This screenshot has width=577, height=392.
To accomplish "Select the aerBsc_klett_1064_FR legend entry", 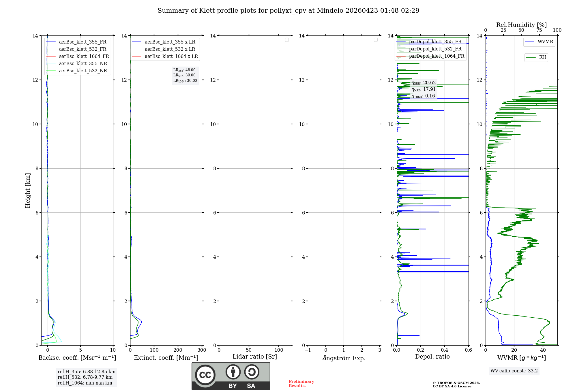I will (x=84, y=56).
